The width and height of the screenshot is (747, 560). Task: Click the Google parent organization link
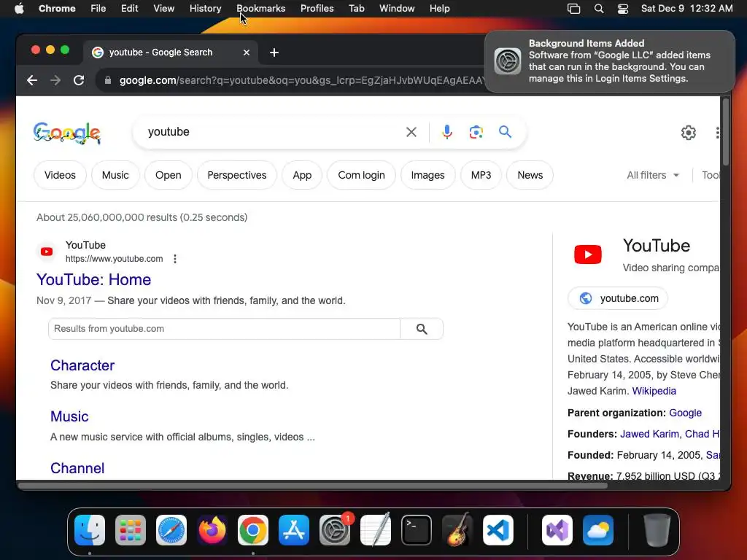coord(685,413)
